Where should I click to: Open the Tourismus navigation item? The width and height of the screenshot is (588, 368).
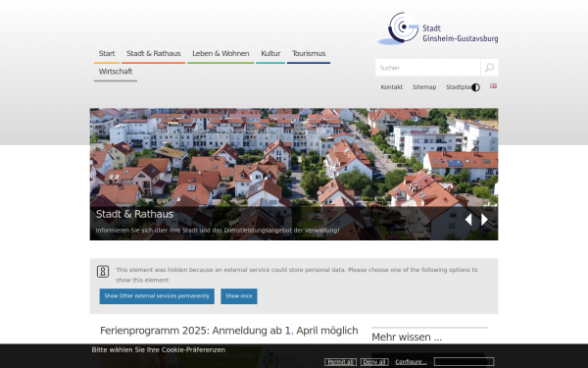(309, 54)
